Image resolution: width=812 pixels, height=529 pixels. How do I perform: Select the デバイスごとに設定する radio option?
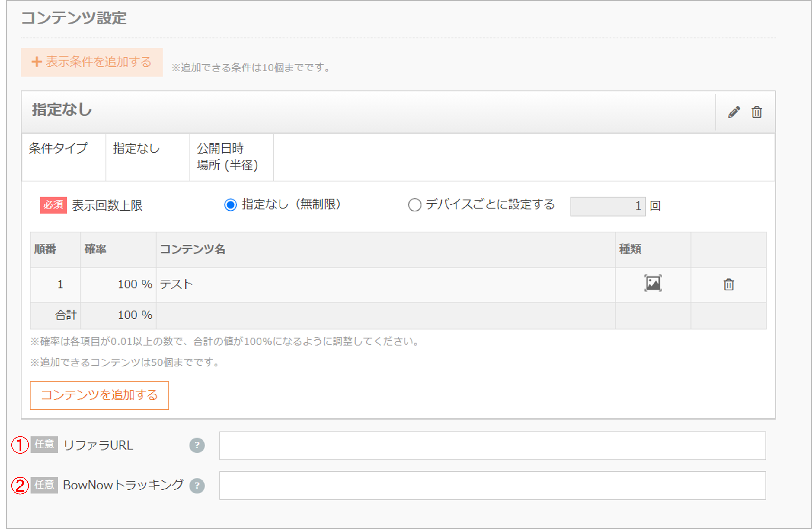(x=414, y=205)
